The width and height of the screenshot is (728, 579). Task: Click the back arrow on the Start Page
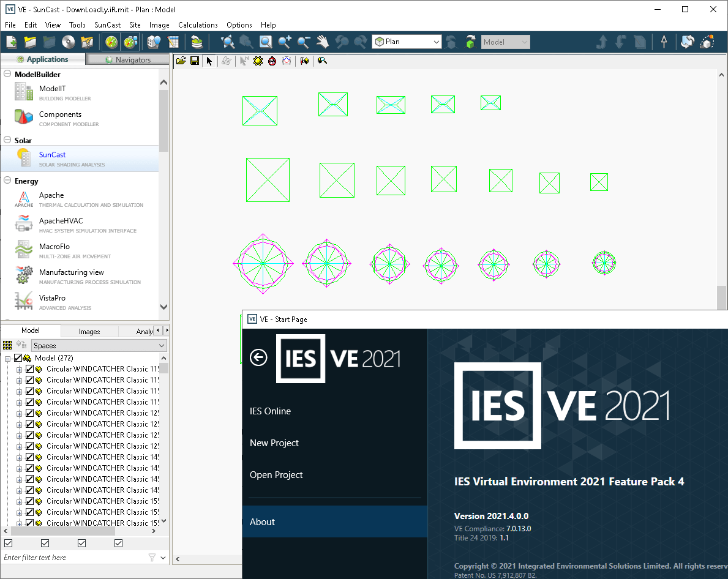click(x=258, y=357)
